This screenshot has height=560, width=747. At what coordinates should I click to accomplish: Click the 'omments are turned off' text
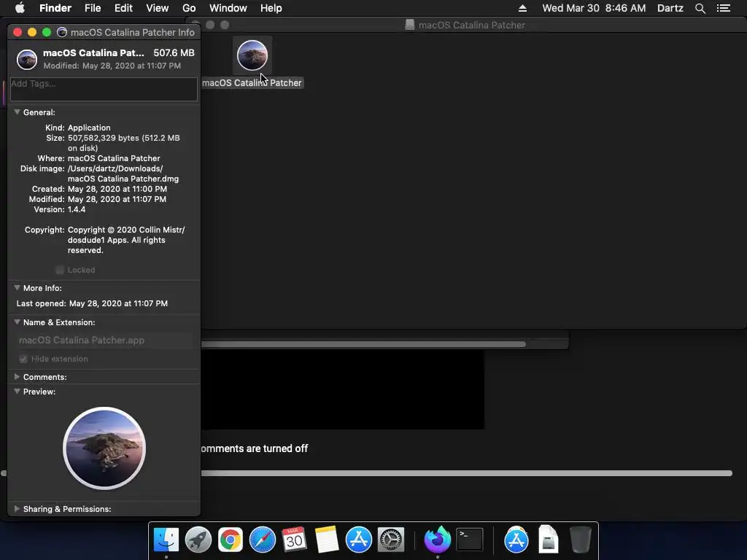[x=255, y=448]
